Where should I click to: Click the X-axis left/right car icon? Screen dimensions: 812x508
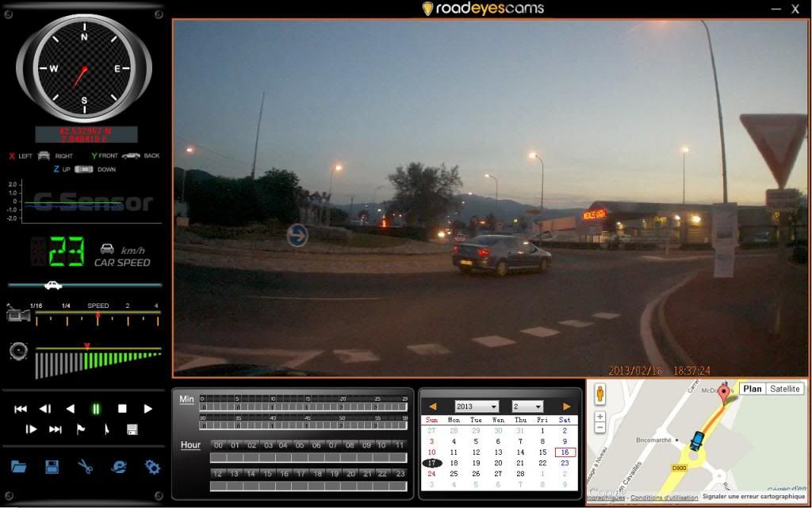coord(44,156)
